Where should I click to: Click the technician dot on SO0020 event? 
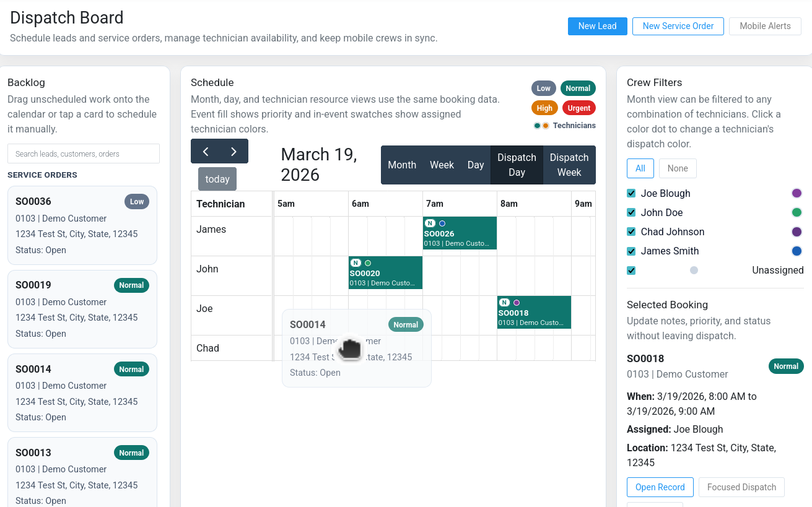(368, 263)
